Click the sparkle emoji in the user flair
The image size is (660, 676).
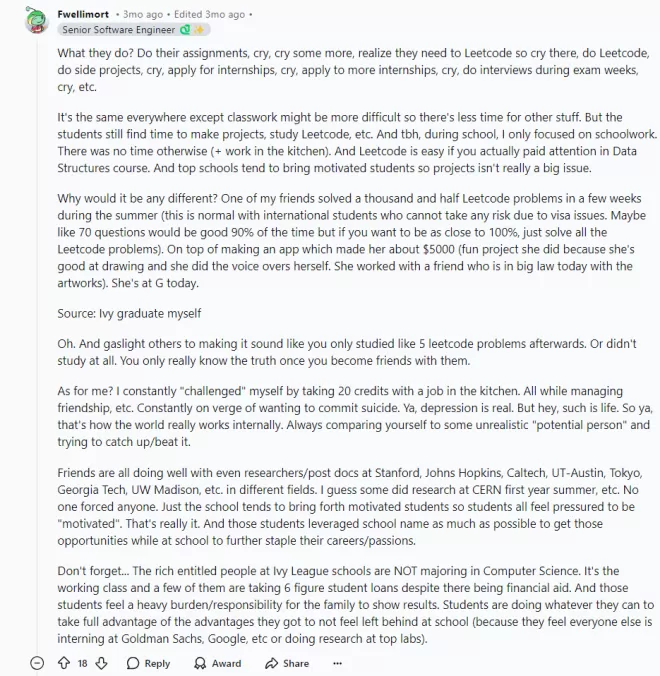199,30
